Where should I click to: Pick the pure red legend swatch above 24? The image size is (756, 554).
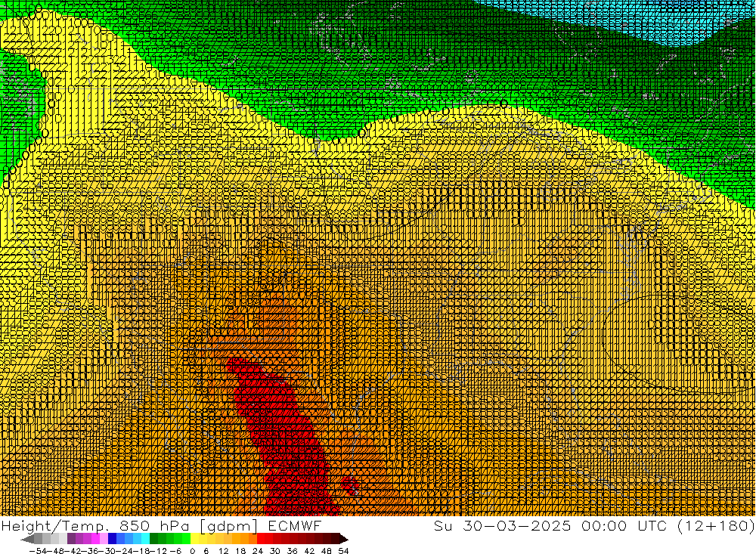[261, 539]
